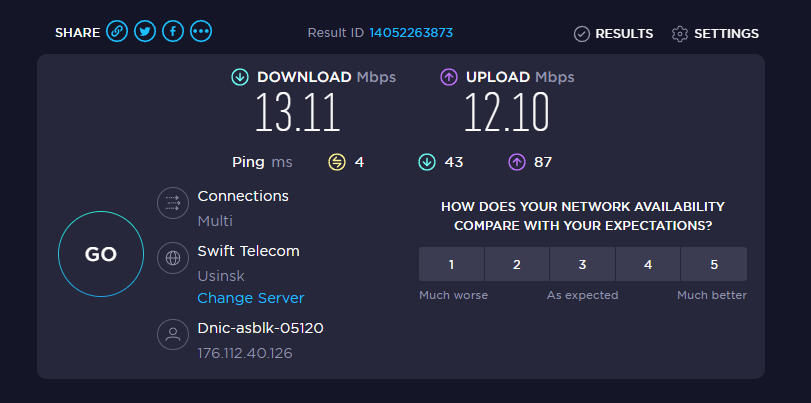
Task: Copy the share link icon
Action: pos(117,32)
